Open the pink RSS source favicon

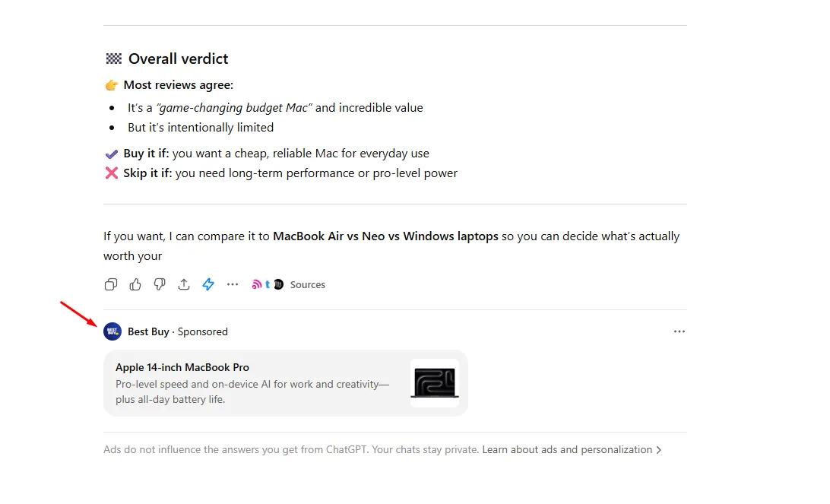pyautogui.click(x=258, y=284)
